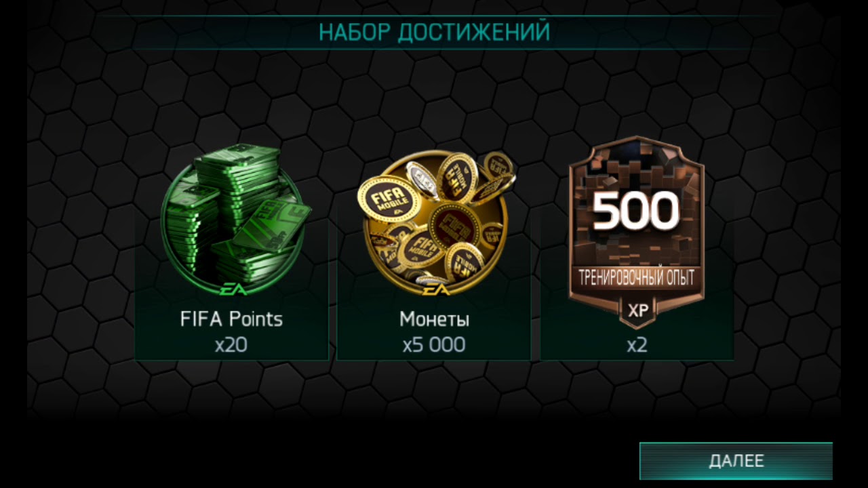Tap the FIFA Mobile coin at the pile's upper left
The height and width of the screenshot is (488, 868).
pos(383,197)
